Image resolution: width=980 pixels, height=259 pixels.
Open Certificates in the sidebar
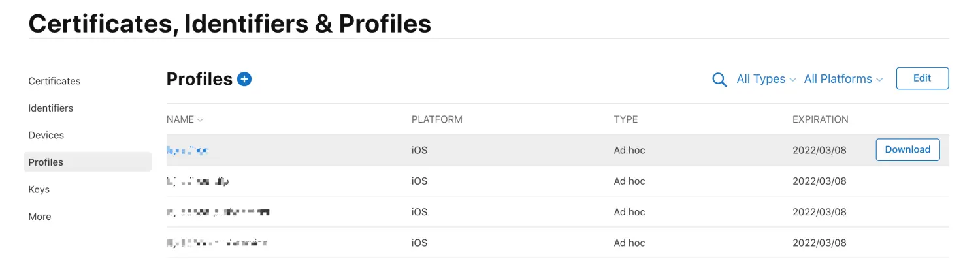tap(54, 81)
